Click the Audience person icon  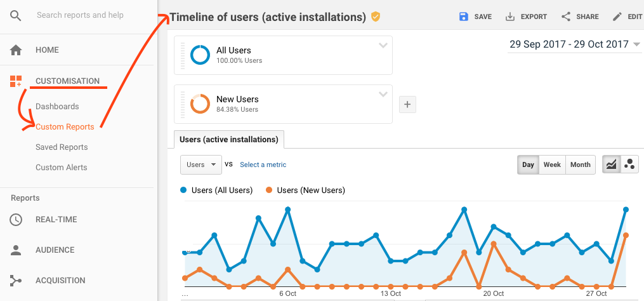[x=16, y=250]
